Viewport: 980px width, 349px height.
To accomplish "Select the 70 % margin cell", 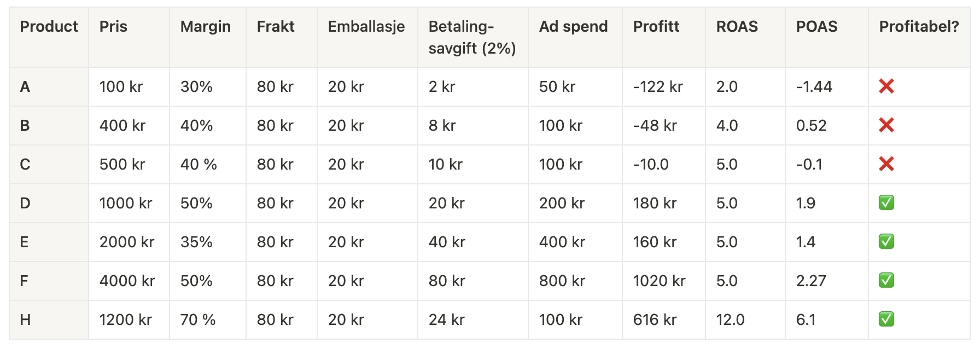I will pyautogui.click(x=208, y=319).
